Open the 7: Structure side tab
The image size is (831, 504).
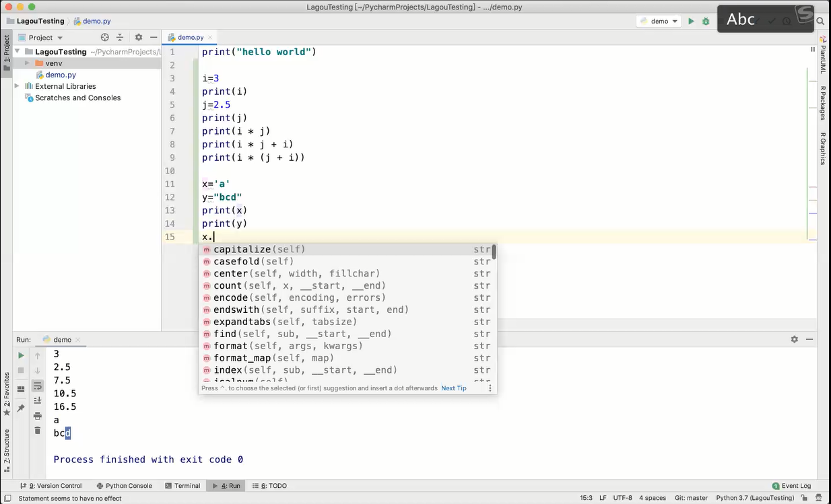[x=7, y=451]
